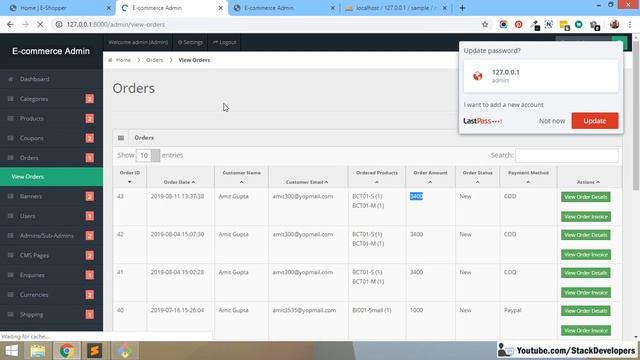Bookmark this page with the star icon
Viewport: 640px width, 360px height.
coord(484,24)
